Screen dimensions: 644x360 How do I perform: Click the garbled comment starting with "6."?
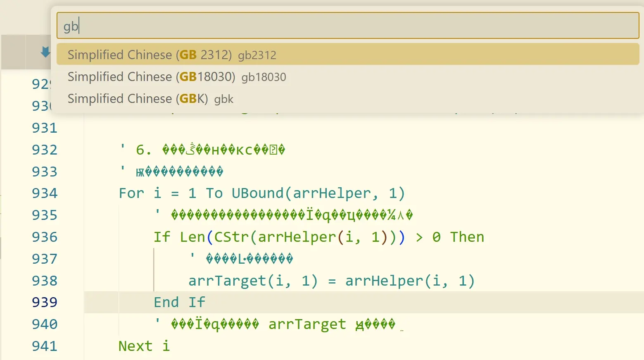point(210,150)
